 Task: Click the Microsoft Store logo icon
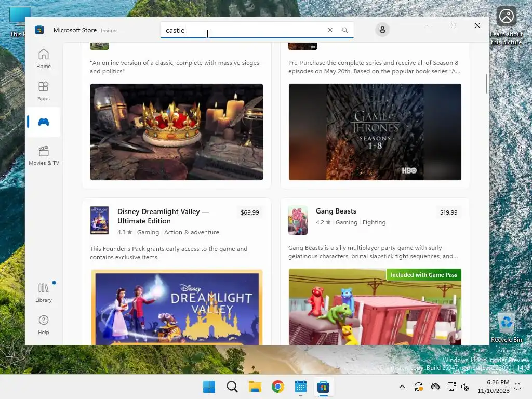(x=39, y=30)
